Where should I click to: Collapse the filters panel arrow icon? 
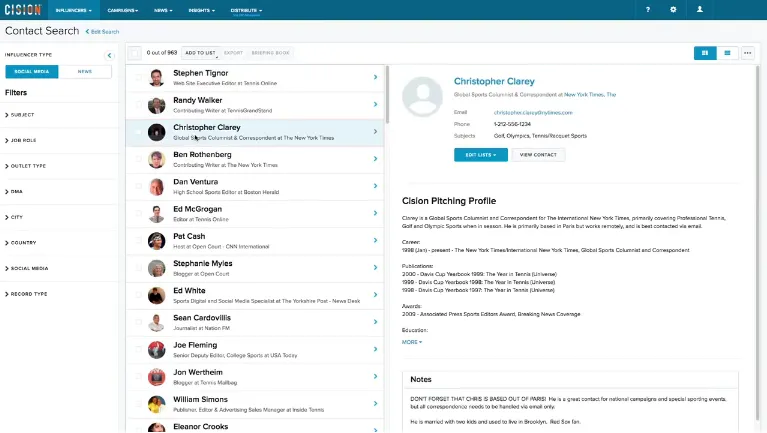tap(109, 55)
